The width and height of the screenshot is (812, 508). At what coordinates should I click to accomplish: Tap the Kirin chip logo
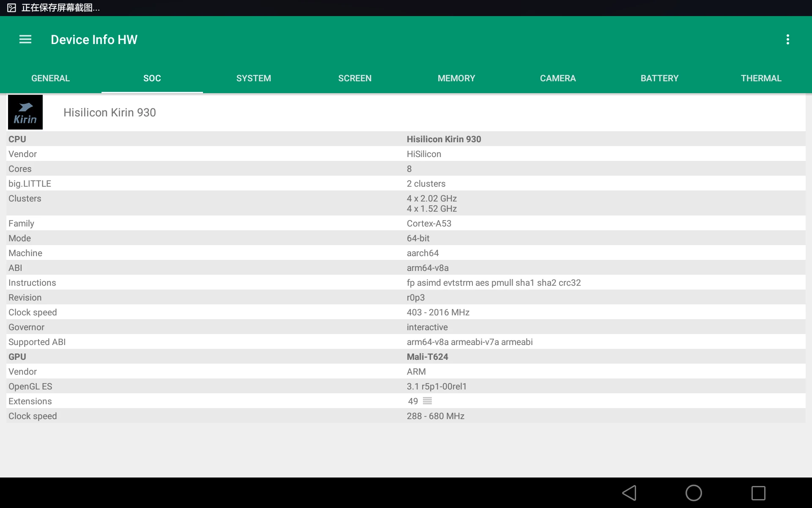(25, 112)
